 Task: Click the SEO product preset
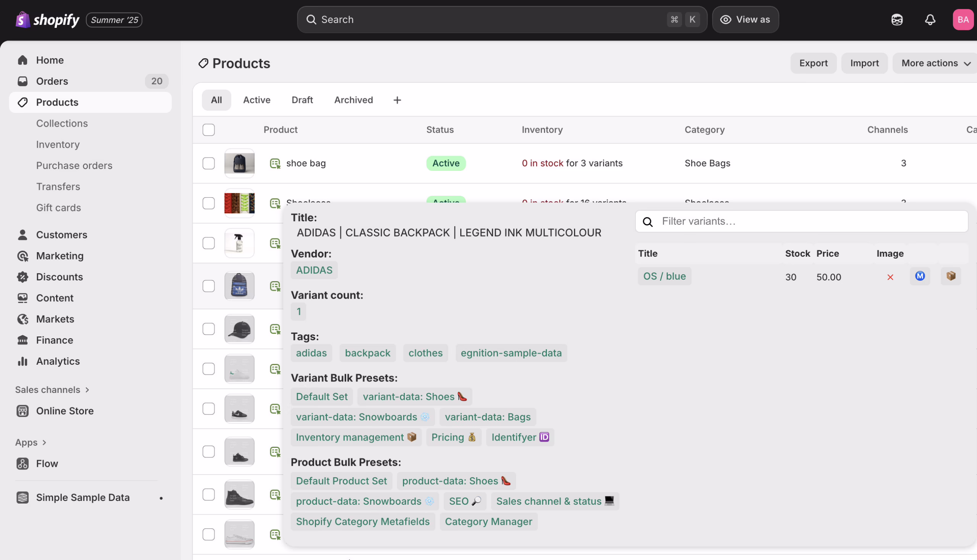click(x=465, y=501)
